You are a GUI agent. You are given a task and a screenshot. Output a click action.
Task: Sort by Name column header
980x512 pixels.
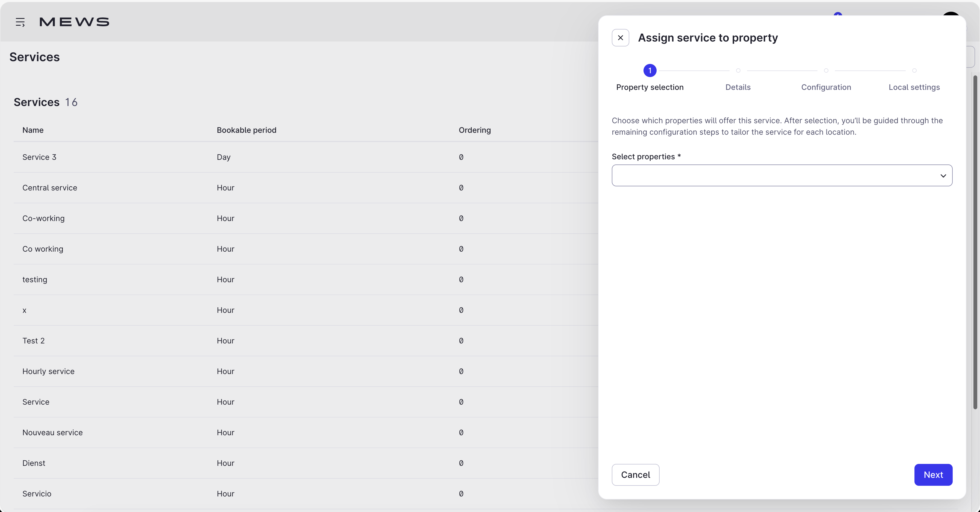(x=33, y=130)
